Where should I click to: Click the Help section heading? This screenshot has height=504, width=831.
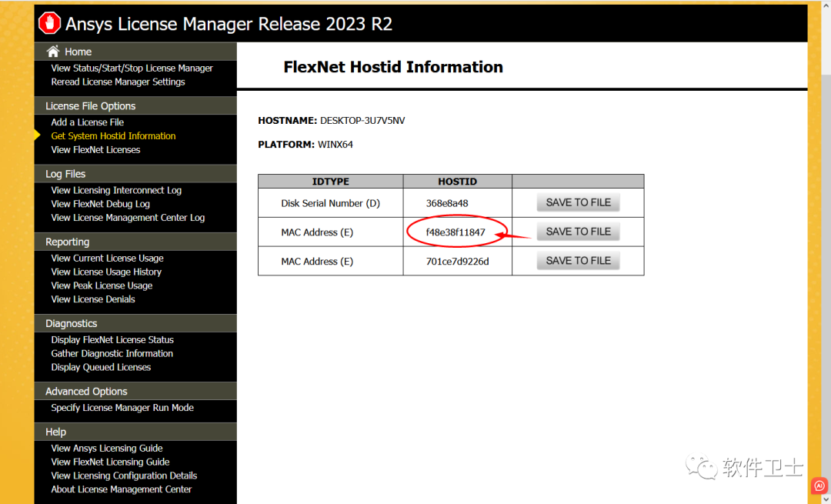pyautogui.click(x=55, y=432)
